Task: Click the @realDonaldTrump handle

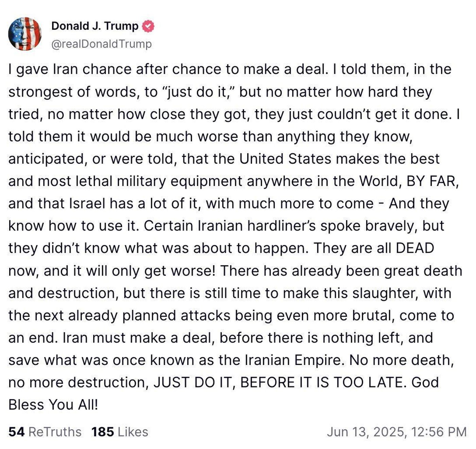Action: click(101, 44)
